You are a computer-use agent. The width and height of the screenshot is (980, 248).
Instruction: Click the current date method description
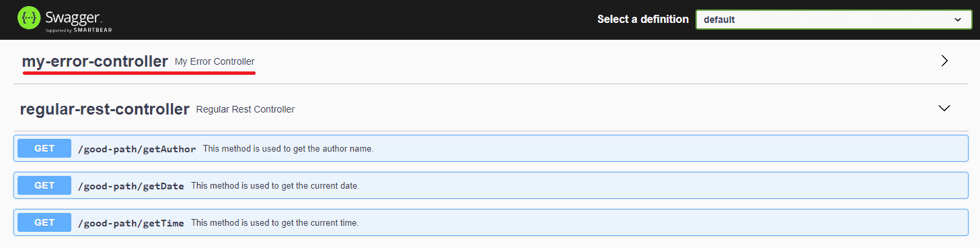275,186
